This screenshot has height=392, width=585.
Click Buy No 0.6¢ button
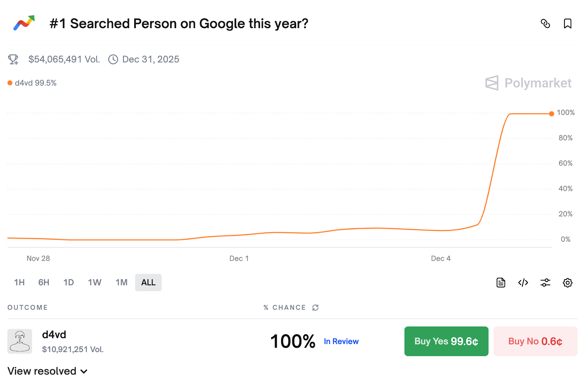[535, 341]
